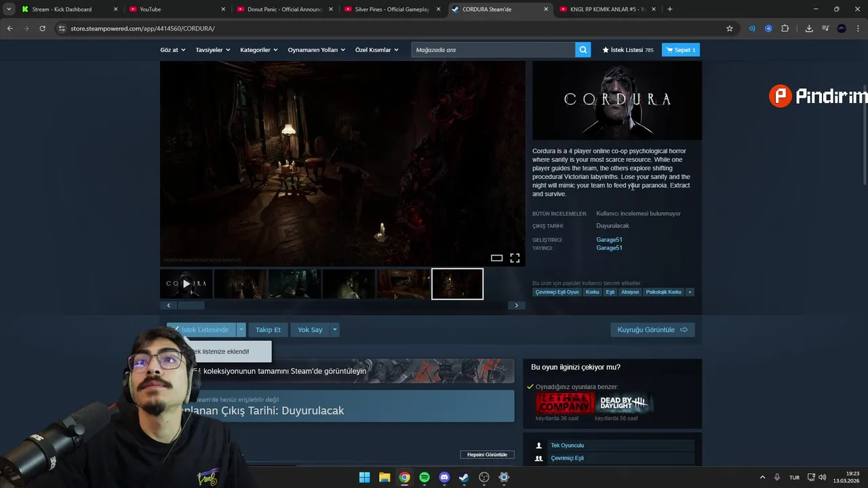This screenshot has height=488, width=868.
Task: Click the blue audio-wave extension icon
Action: [752, 28]
